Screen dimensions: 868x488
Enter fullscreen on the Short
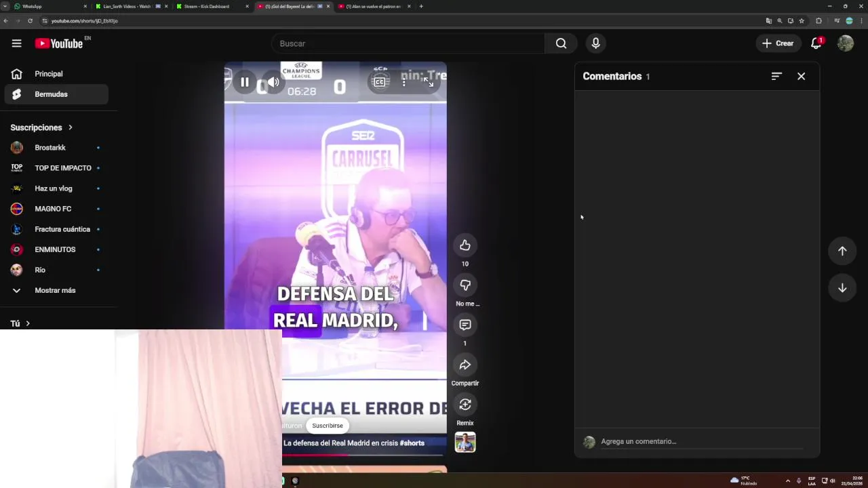pyautogui.click(x=429, y=82)
